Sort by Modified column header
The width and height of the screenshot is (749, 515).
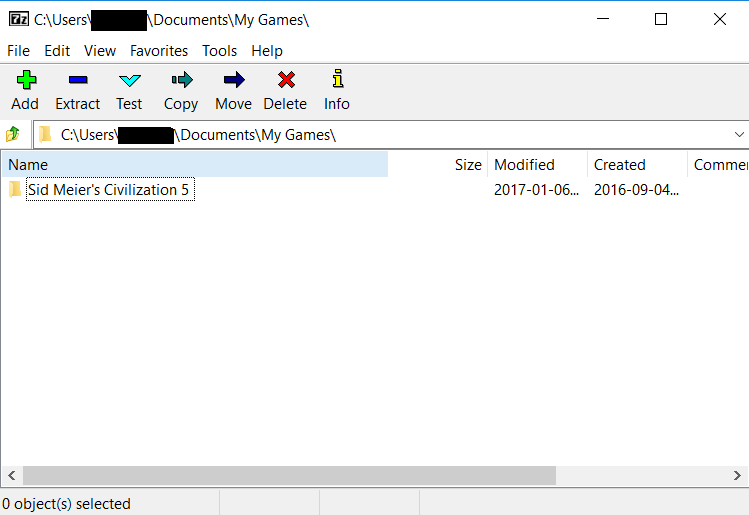(537, 165)
